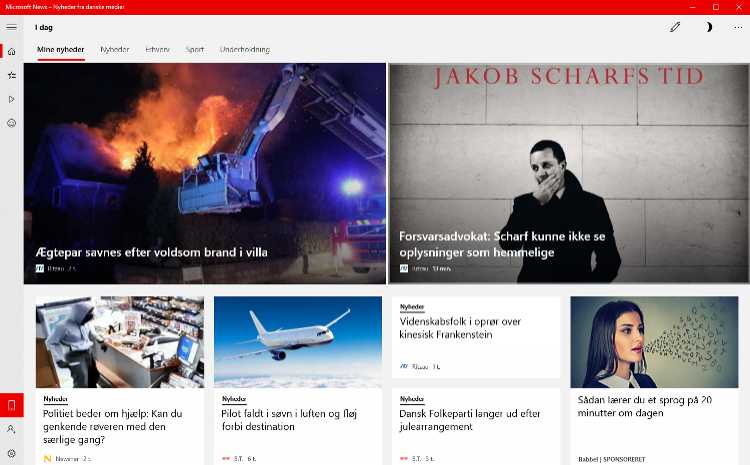The width and height of the screenshot is (750, 465).
Task: Open the robber surveillance photo thumbnail
Action: point(120,342)
